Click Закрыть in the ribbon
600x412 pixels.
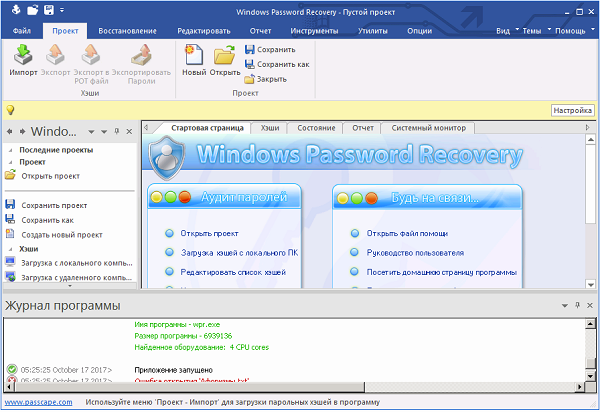266,79
